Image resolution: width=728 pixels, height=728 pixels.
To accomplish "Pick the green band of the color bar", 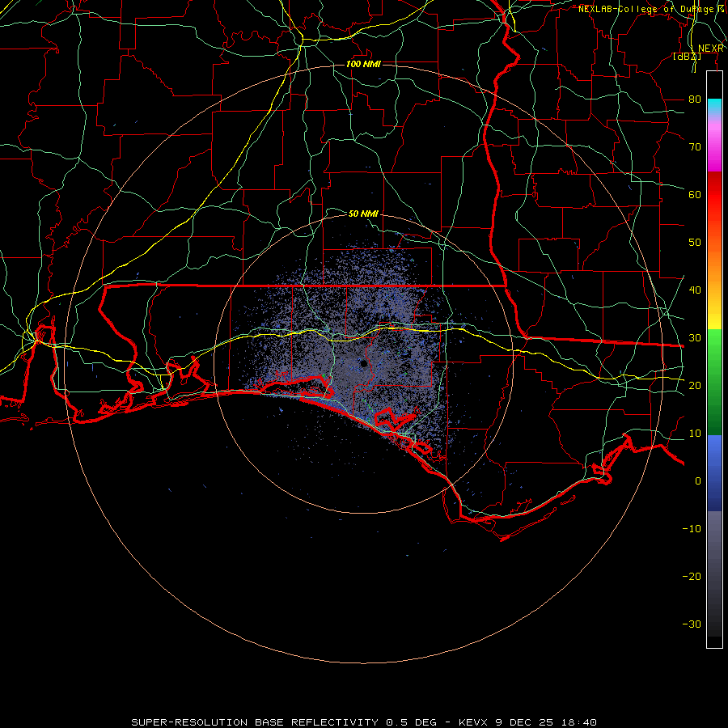I will point(714,382).
